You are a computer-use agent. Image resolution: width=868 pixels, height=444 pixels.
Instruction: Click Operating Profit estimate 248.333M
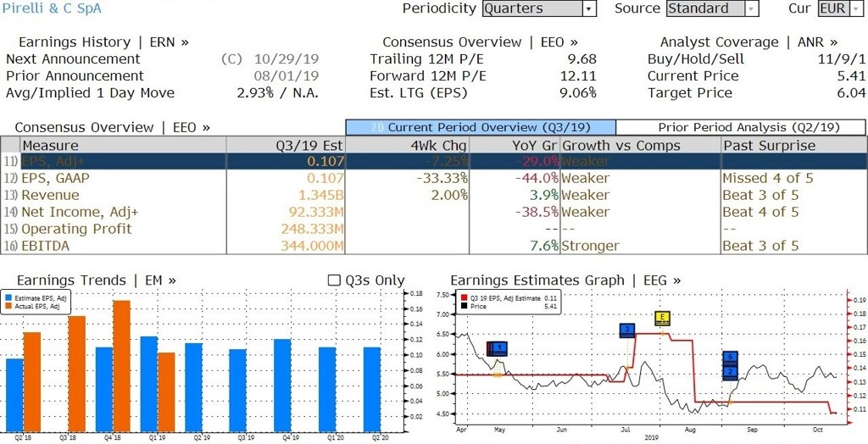click(x=312, y=229)
